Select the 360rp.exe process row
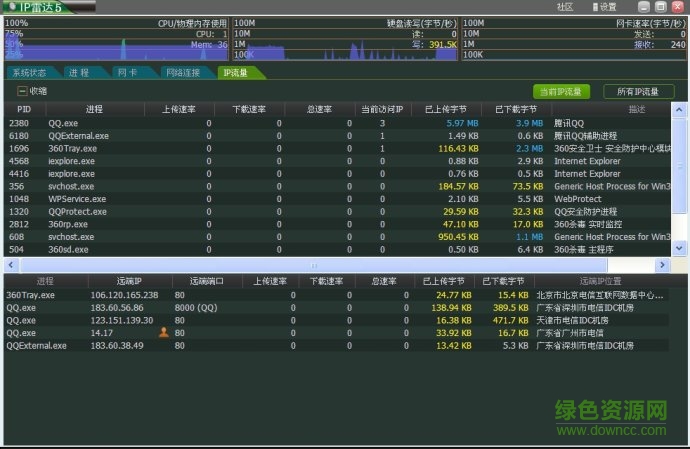Screen dimensions: 690x449 [338, 224]
